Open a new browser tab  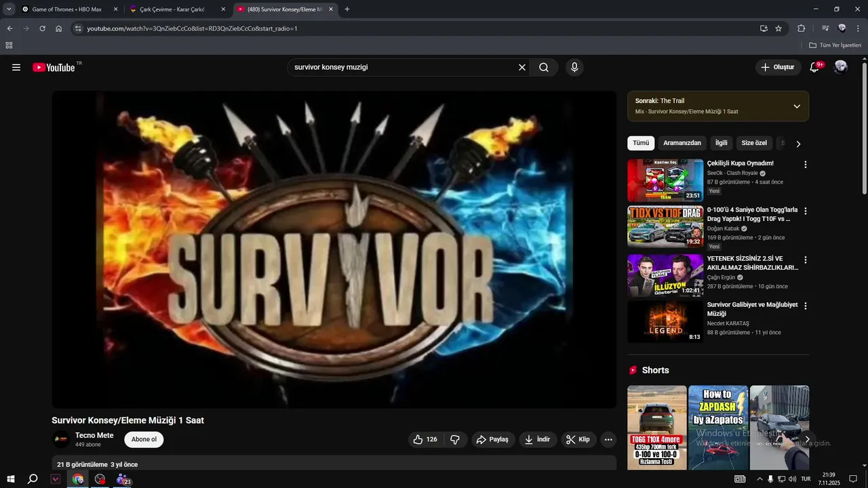point(347,9)
